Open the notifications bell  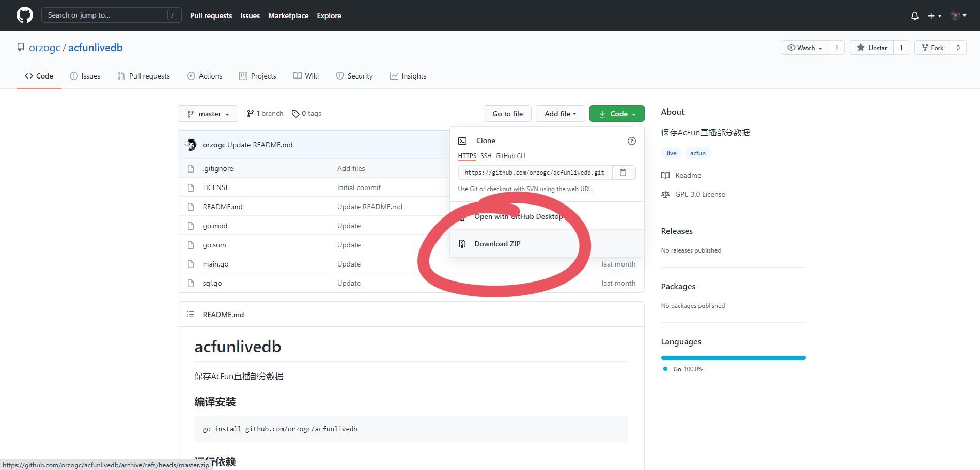914,16
